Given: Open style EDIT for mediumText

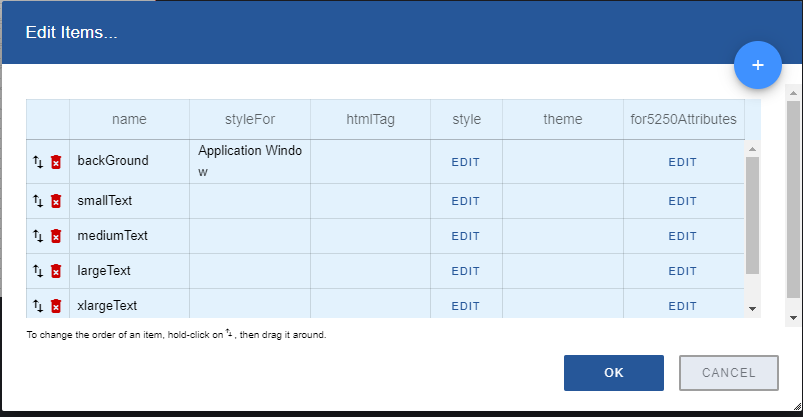Looking at the screenshot, I should coord(466,236).
